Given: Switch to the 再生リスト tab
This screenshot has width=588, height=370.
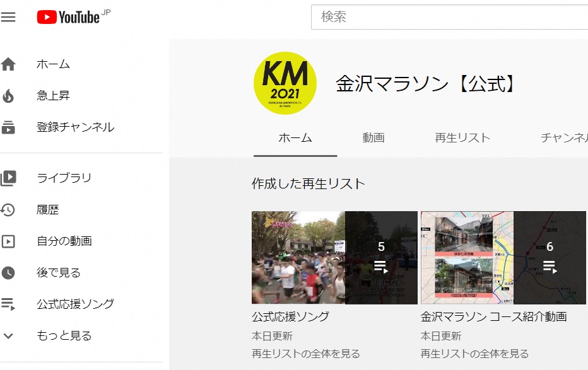Looking at the screenshot, I should pos(462,138).
